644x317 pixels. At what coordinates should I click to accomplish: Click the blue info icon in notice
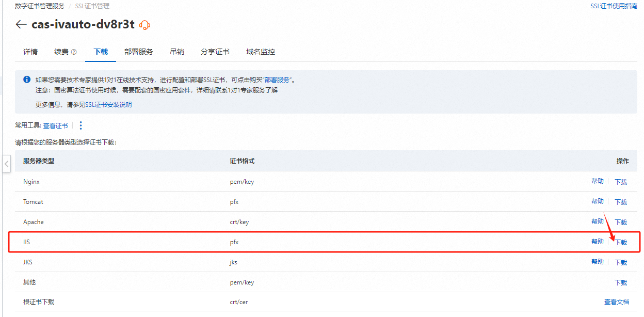27,80
